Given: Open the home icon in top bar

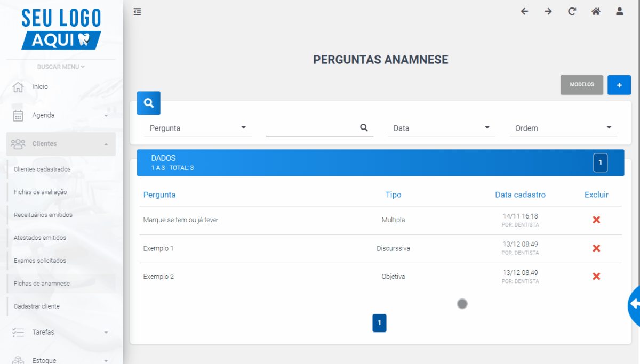Looking at the screenshot, I should [596, 11].
